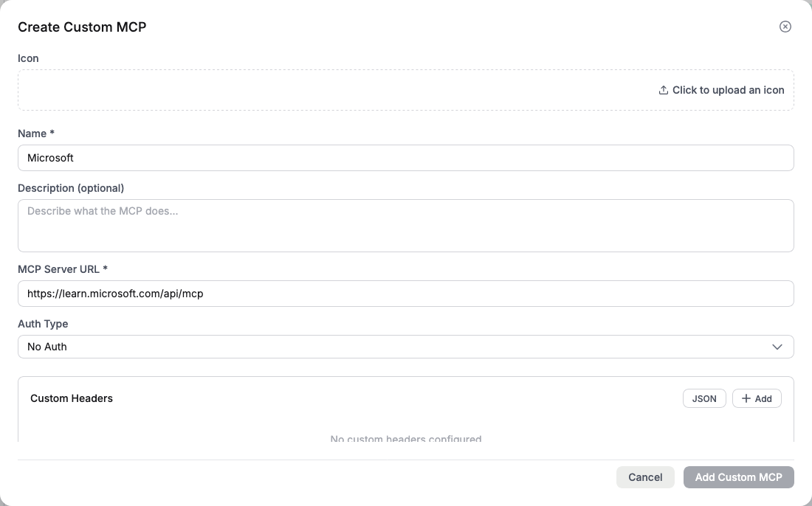This screenshot has width=812, height=506.
Task: Click the 'MCP Server URL *' label
Action: click(x=63, y=269)
